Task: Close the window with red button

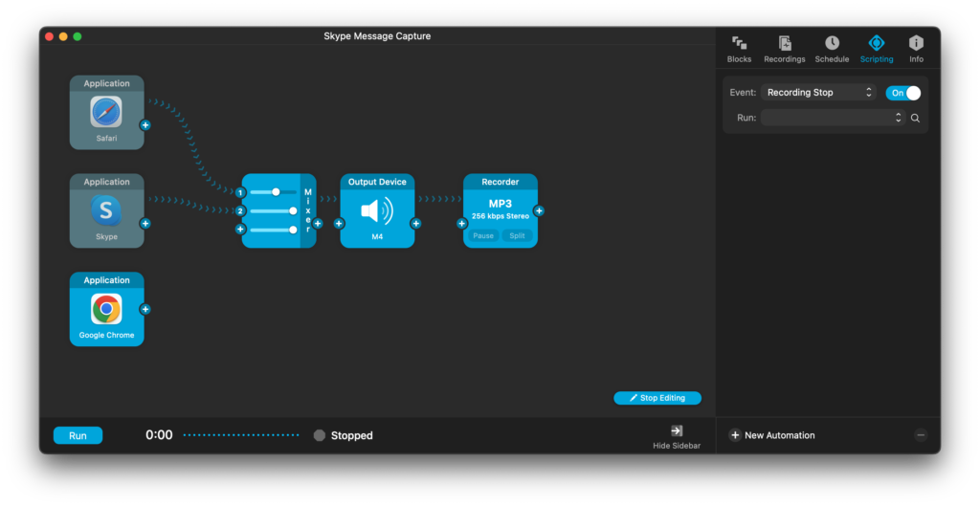Action: click(x=50, y=36)
